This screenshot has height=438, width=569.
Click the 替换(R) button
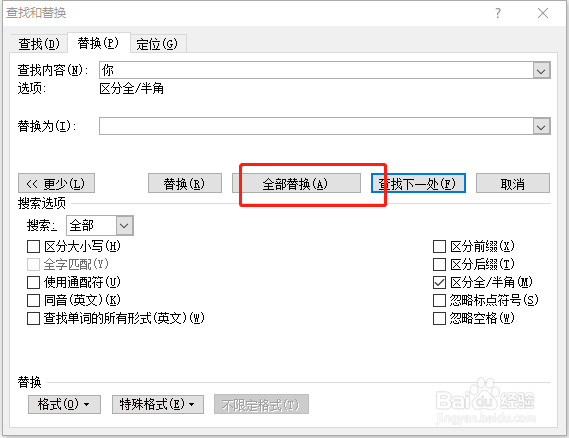pos(185,184)
